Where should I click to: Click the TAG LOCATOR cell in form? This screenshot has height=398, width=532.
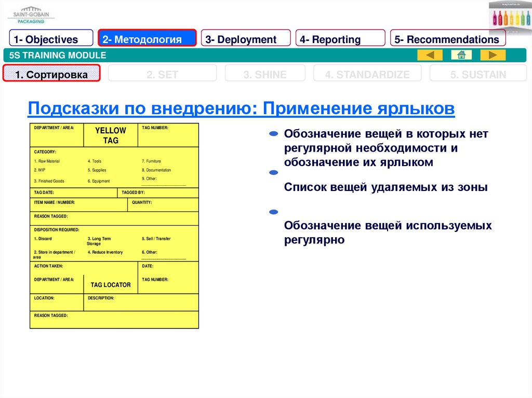(x=111, y=284)
